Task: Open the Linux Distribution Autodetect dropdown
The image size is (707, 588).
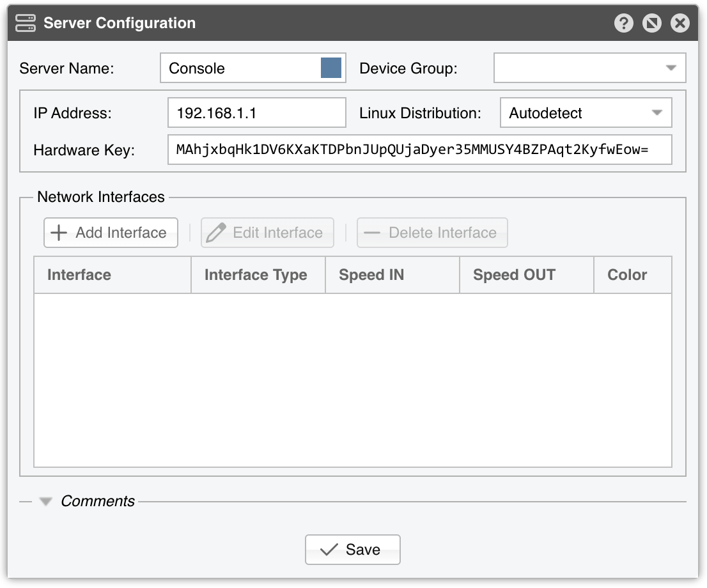Action: [586, 112]
